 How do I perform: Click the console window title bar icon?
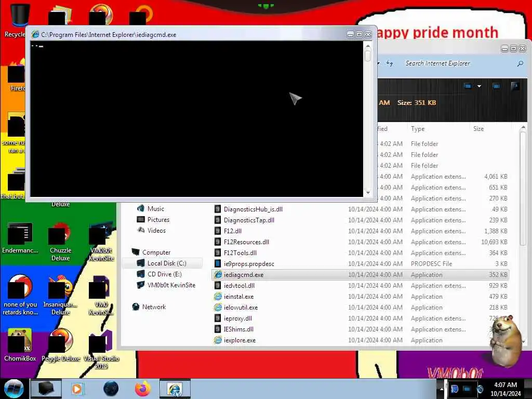click(35, 35)
